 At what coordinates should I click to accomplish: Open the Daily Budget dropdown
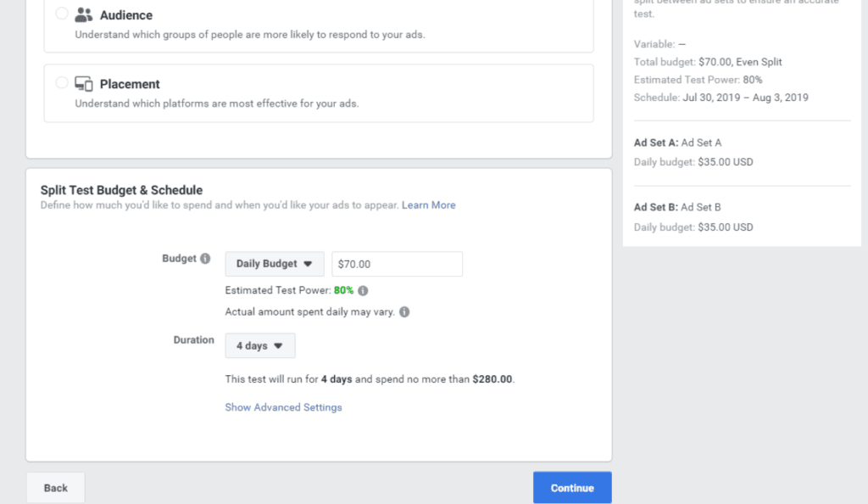[274, 264]
